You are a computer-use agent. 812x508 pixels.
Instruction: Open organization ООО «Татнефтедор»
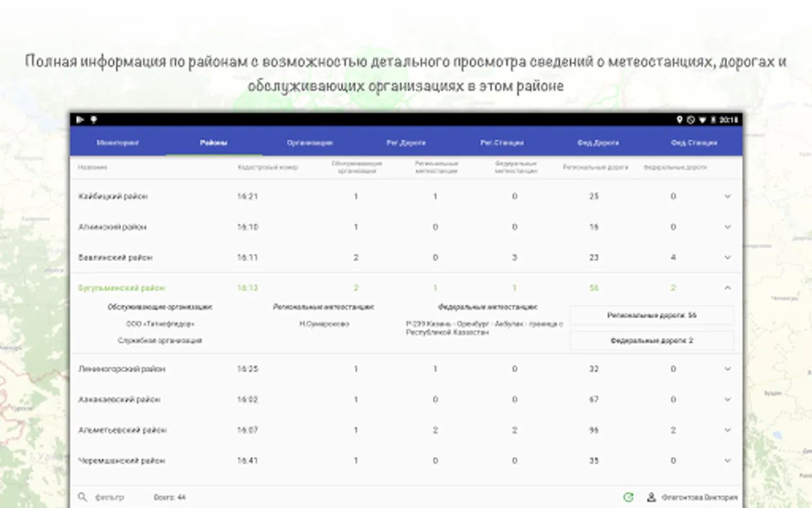tap(160, 324)
